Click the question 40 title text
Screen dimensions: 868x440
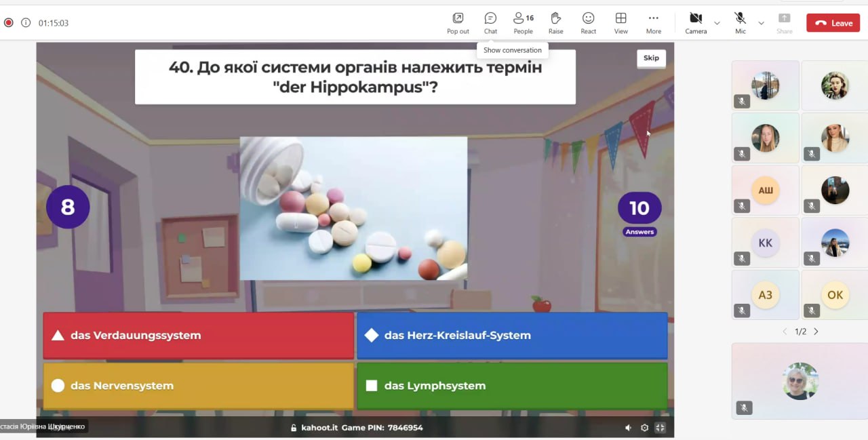tap(355, 77)
